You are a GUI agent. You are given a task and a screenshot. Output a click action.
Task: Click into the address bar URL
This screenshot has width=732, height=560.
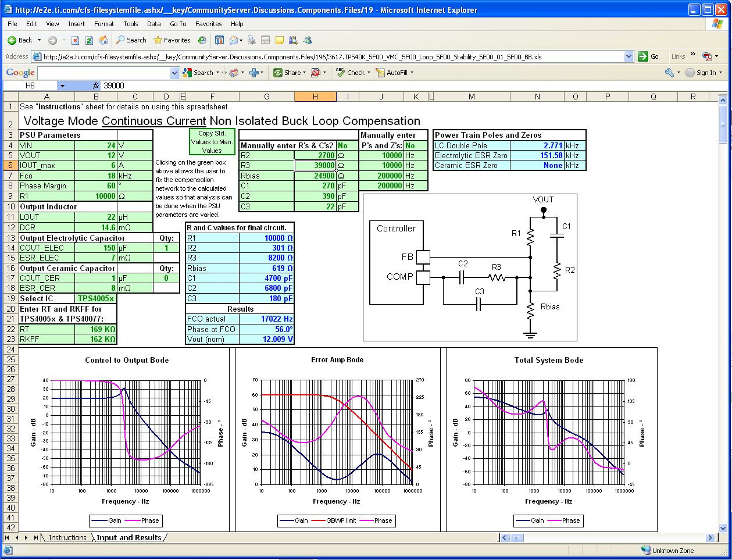333,56
